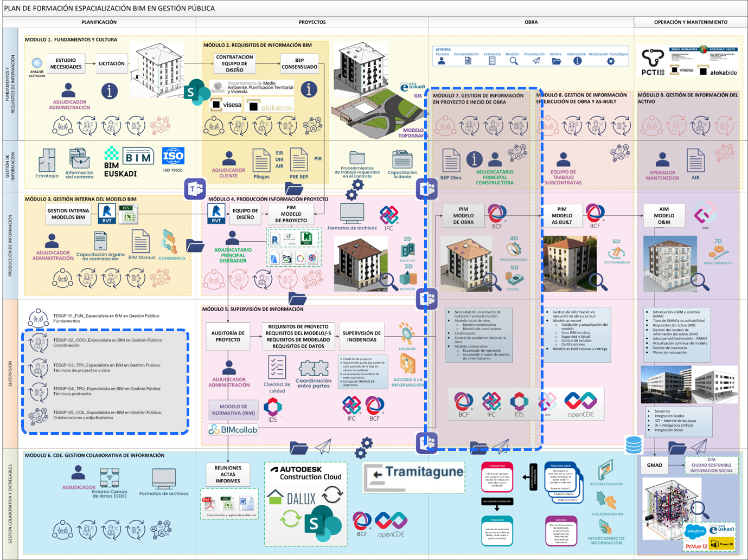
Task: Click the ACCESO A LA INFORMACION icon
Action: click(407, 364)
